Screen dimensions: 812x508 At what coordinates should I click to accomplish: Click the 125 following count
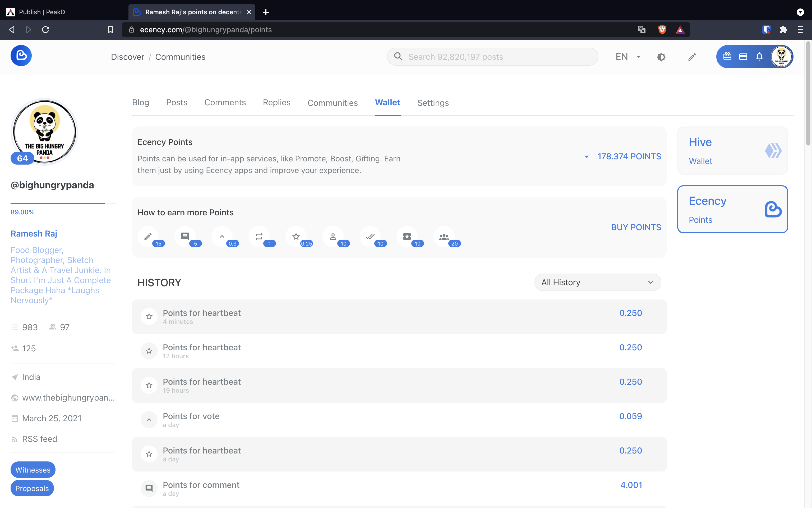(x=24, y=348)
